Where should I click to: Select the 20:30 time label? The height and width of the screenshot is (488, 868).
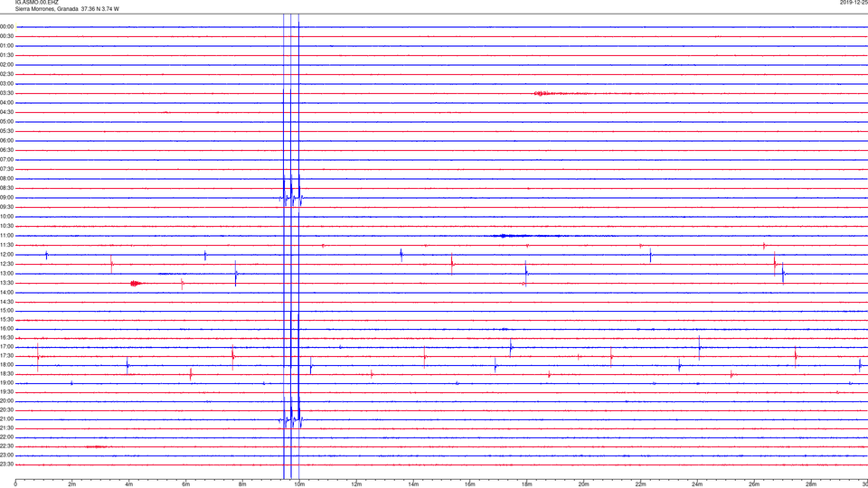(6, 410)
